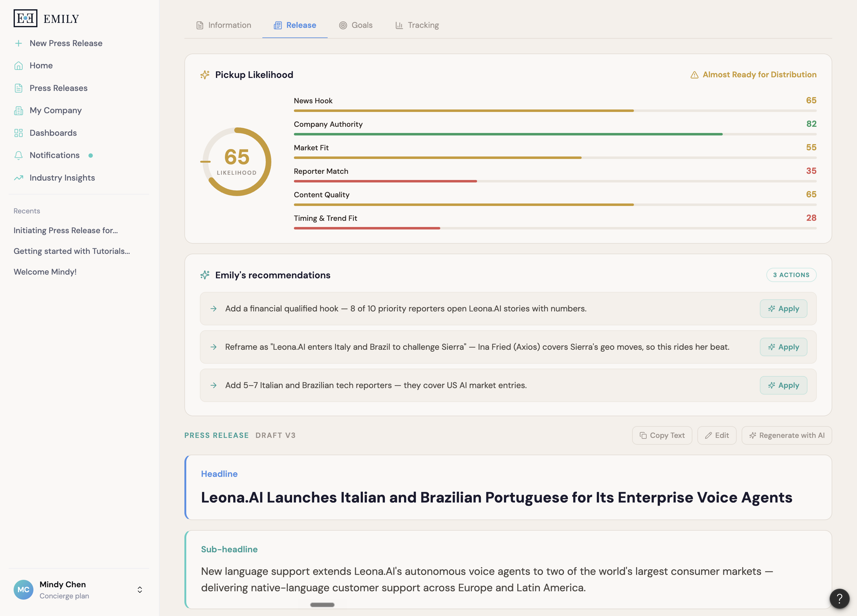Switch to the Information tab
The width and height of the screenshot is (857, 616).
pyautogui.click(x=224, y=25)
